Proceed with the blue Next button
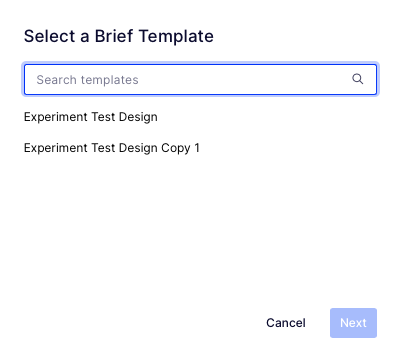 click(353, 323)
